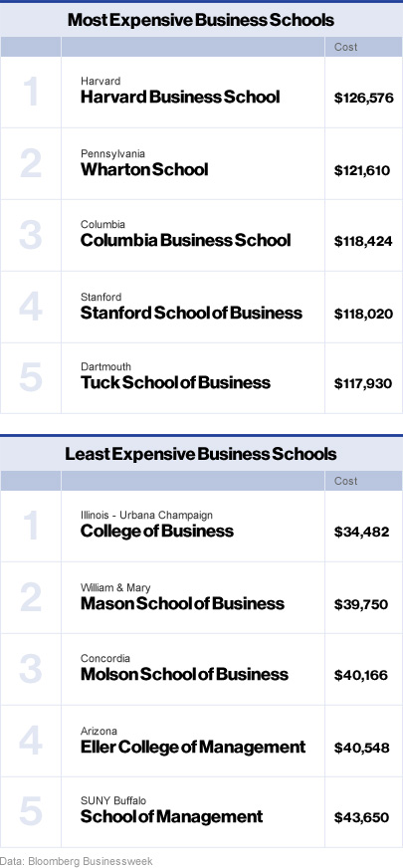
Task: Click Columbia Business School entry
Action: click(x=185, y=240)
